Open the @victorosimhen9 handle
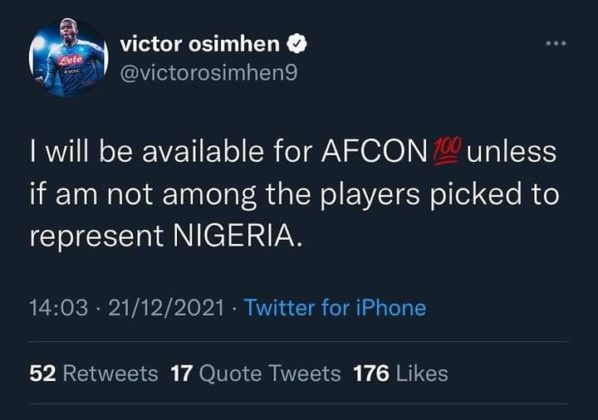Image resolution: width=598 pixels, height=420 pixels. (209, 72)
